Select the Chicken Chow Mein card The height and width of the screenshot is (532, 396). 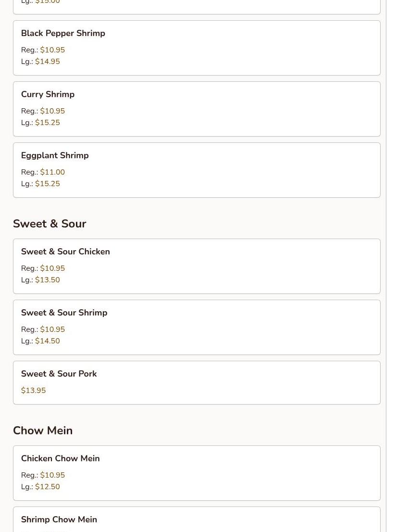coord(197,473)
